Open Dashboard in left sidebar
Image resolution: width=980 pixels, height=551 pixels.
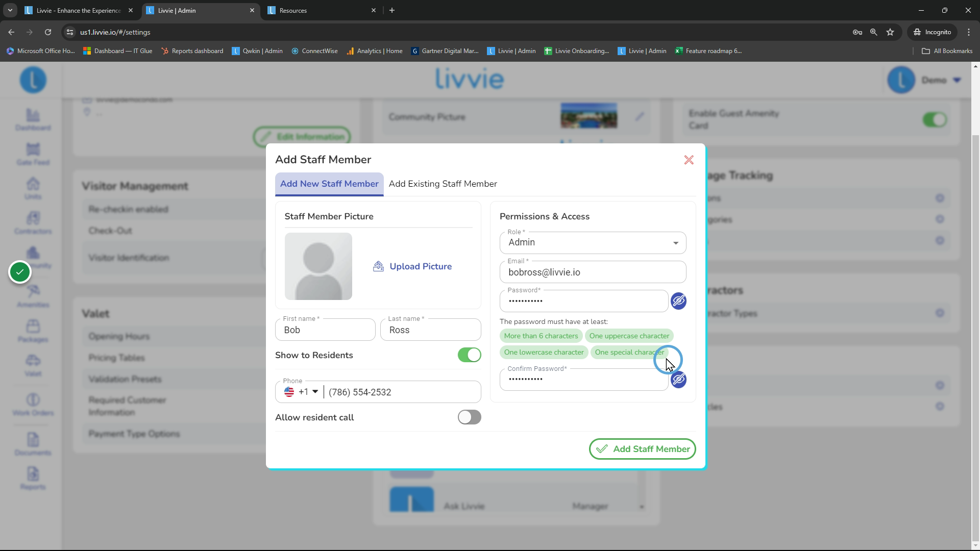pyautogui.click(x=33, y=120)
